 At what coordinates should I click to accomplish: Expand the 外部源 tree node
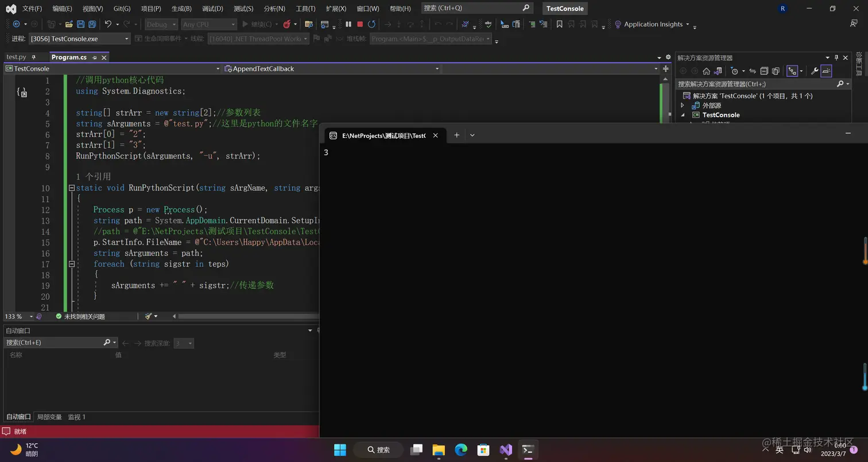(x=683, y=105)
